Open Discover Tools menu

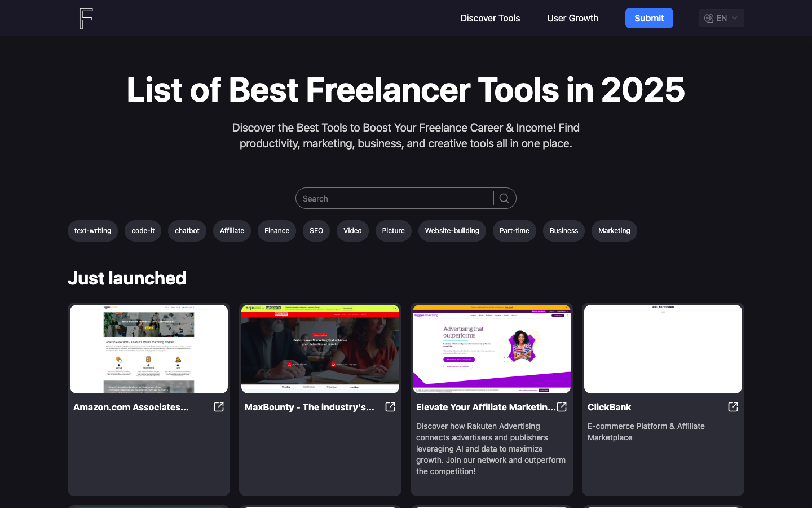(x=490, y=18)
